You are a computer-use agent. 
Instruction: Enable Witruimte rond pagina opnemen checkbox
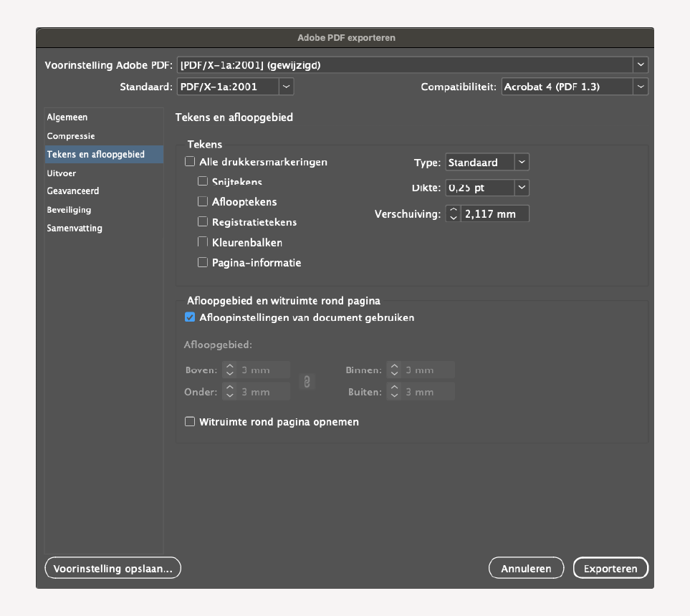[x=190, y=421]
